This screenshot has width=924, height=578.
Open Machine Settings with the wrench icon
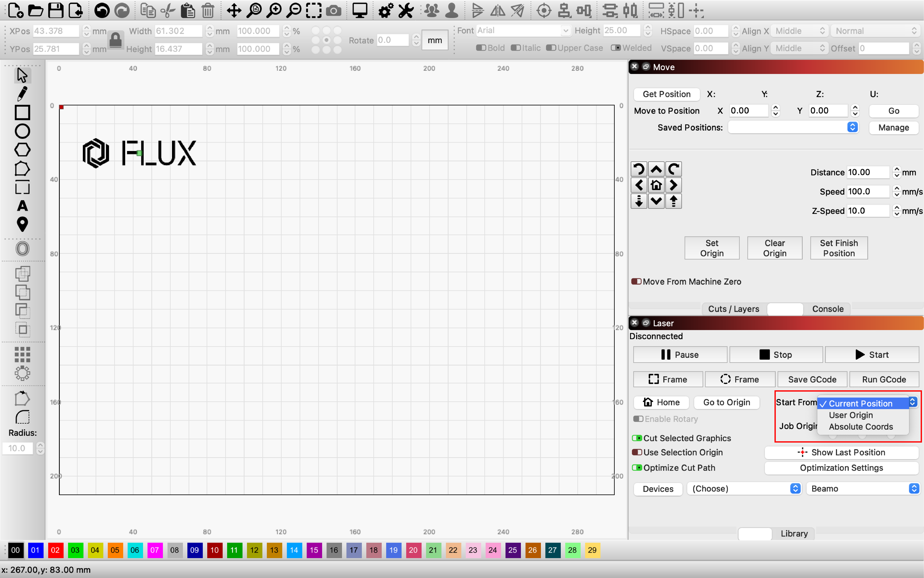point(406,10)
